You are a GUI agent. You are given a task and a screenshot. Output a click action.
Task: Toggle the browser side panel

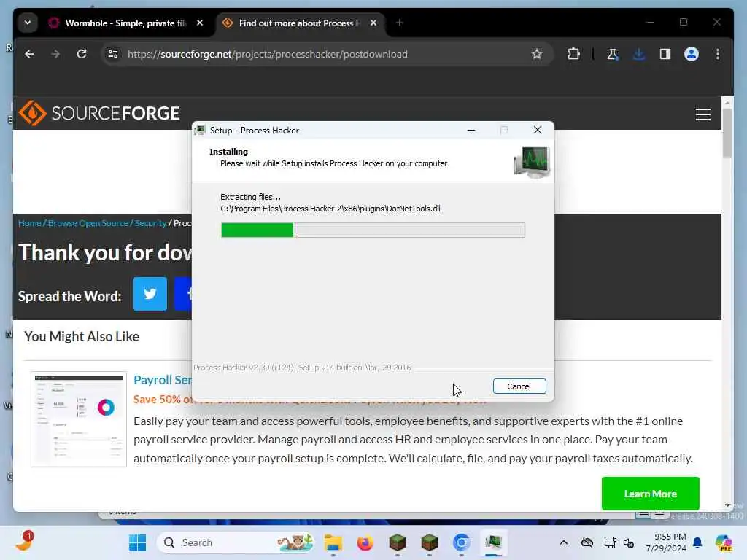click(x=665, y=54)
